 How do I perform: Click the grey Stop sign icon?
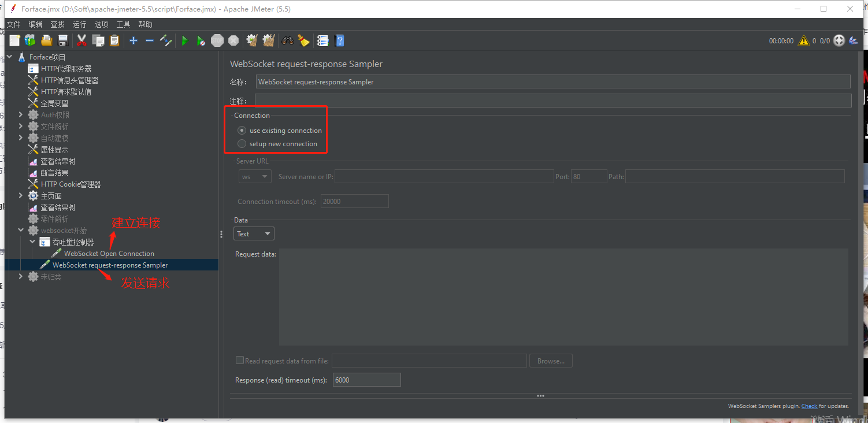(217, 40)
